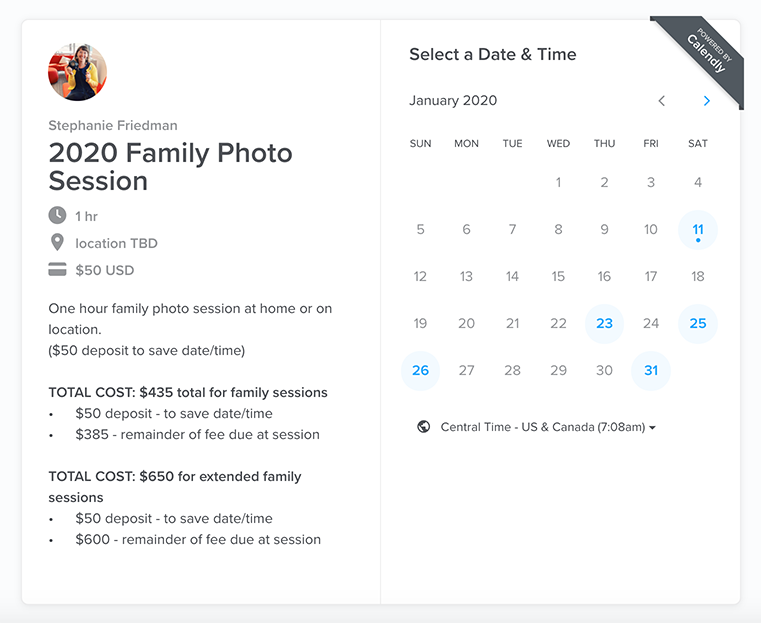Click the January 2020 month label
The height and width of the screenshot is (623, 761).
pos(453,101)
